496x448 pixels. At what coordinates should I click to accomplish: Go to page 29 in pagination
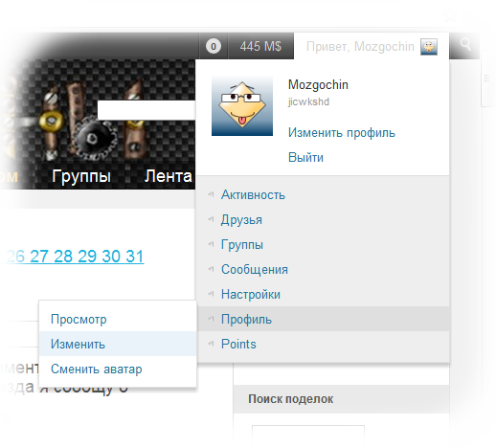87,257
